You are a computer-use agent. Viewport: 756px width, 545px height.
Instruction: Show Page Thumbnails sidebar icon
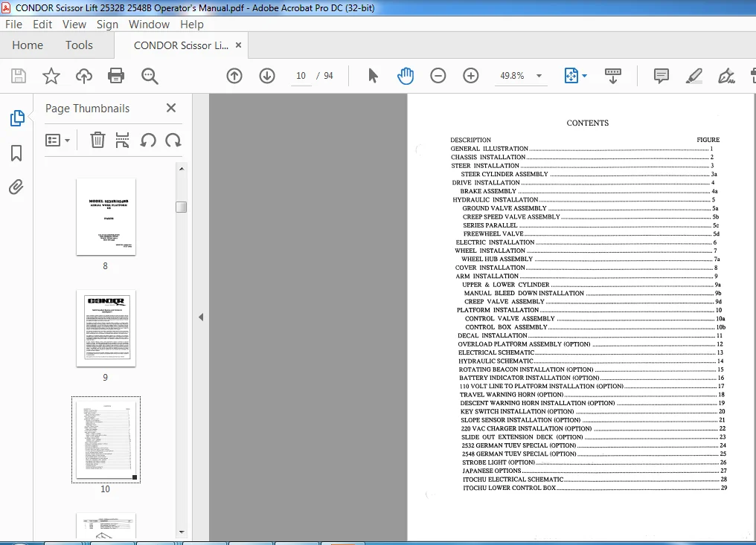(x=17, y=118)
